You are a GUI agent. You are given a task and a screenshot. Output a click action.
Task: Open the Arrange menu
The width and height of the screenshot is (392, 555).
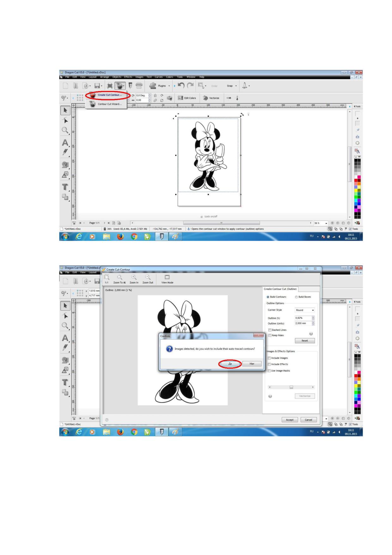104,77
